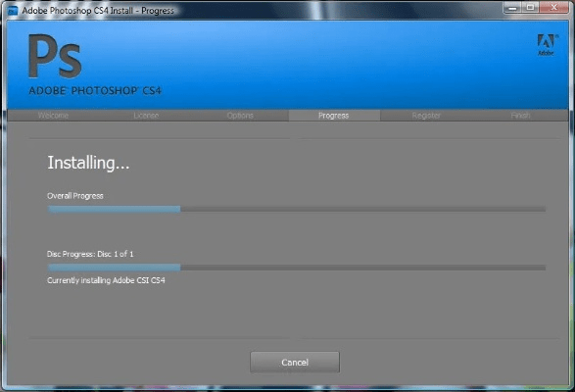This screenshot has height=392, width=575.
Task: Click 'Currently installing Adobe CSI CS4' text
Action: pyautogui.click(x=106, y=280)
